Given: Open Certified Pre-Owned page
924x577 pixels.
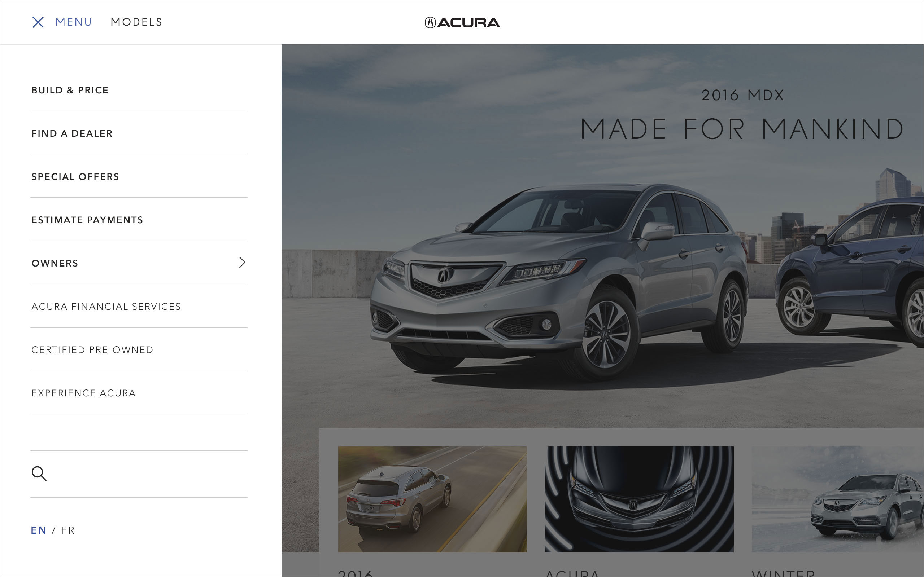Looking at the screenshot, I should [x=92, y=349].
